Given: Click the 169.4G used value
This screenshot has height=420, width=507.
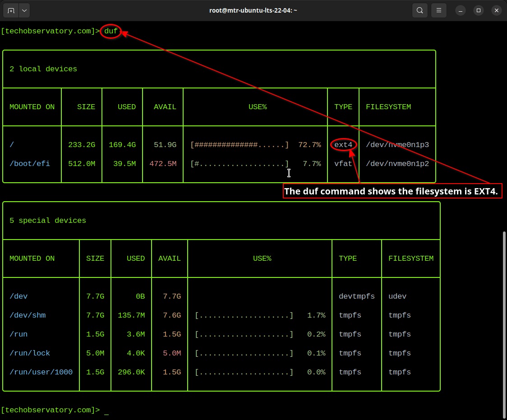Looking at the screenshot, I should click(122, 145).
